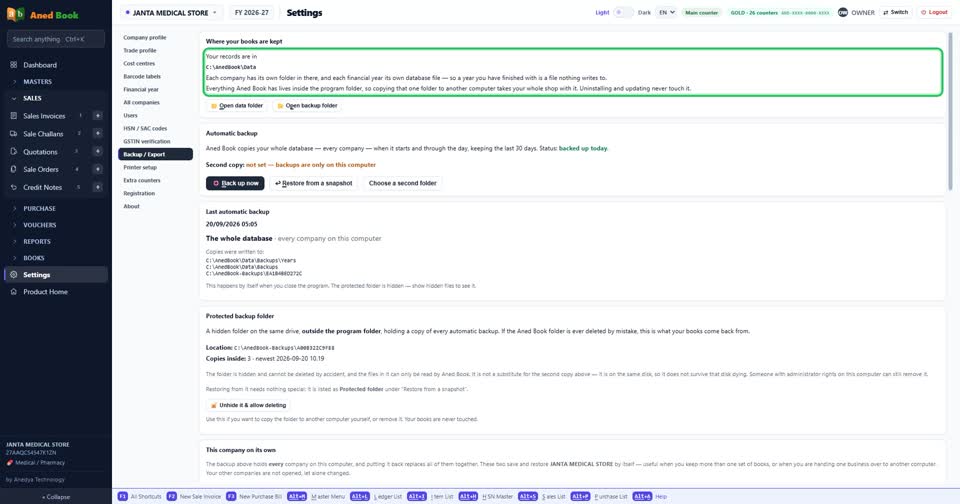Click the OWNER avatar icon
This screenshot has height=504, width=960.
pyautogui.click(x=843, y=12)
